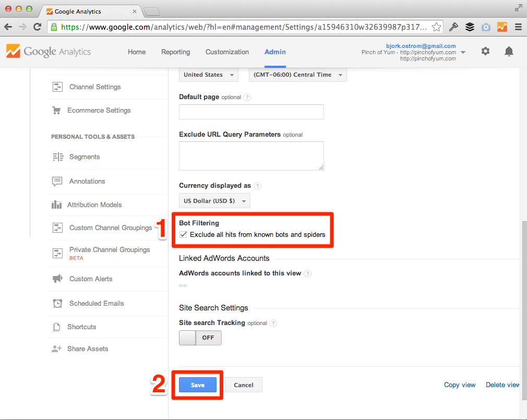
Task: Open the Reporting tab
Action: coord(175,52)
